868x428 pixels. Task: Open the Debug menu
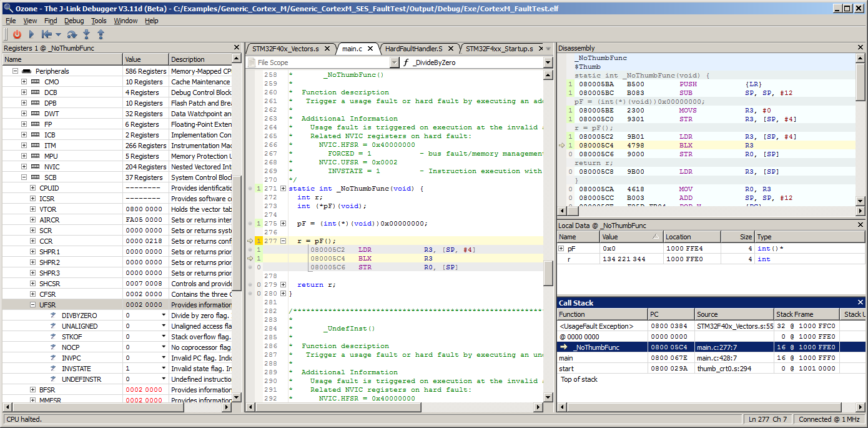(74, 21)
